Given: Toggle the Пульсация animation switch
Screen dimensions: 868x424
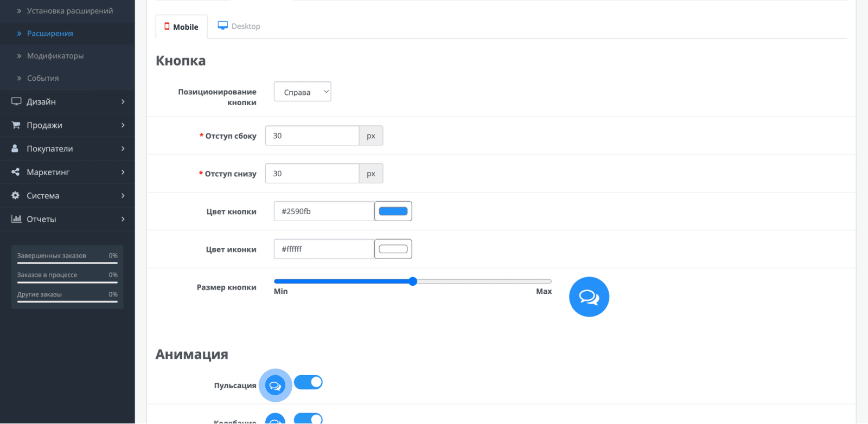Looking at the screenshot, I should [x=308, y=382].
